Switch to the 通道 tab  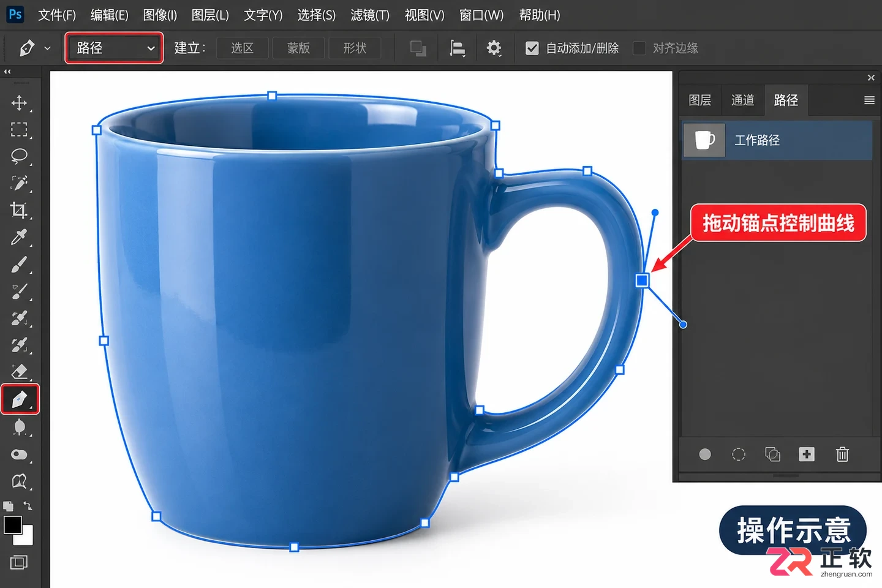point(742,100)
